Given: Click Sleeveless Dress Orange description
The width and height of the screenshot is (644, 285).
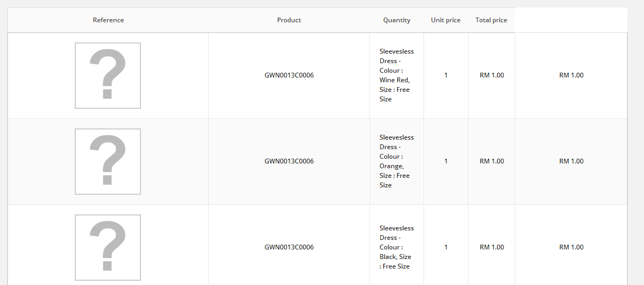Looking at the screenshot, I should coord(396,161).
